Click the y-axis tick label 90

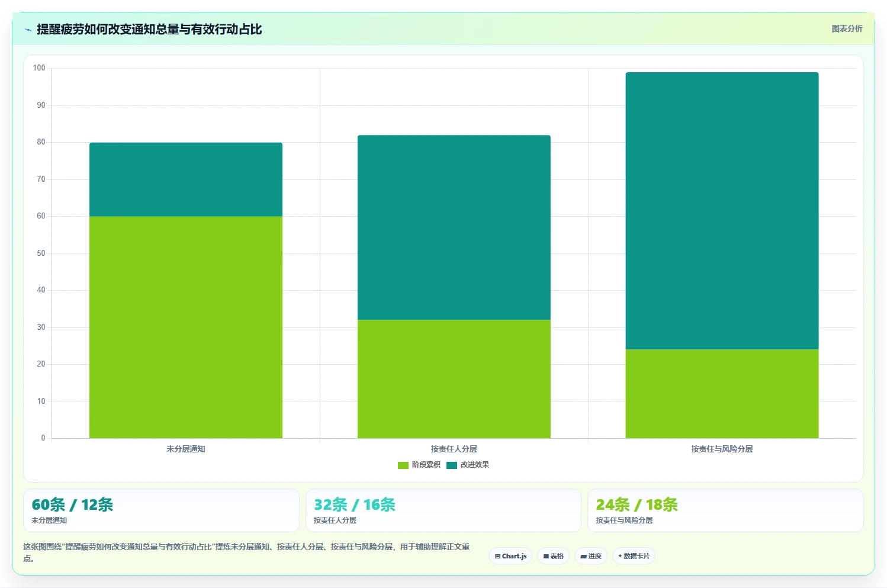point(41,105)
